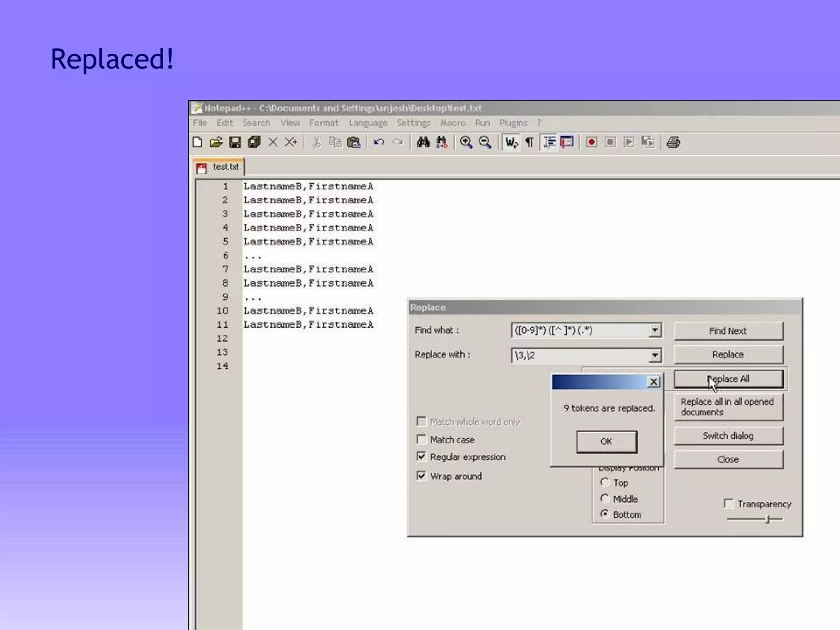
Task: Click the Transparency slider handle
Action: (768, 519)
